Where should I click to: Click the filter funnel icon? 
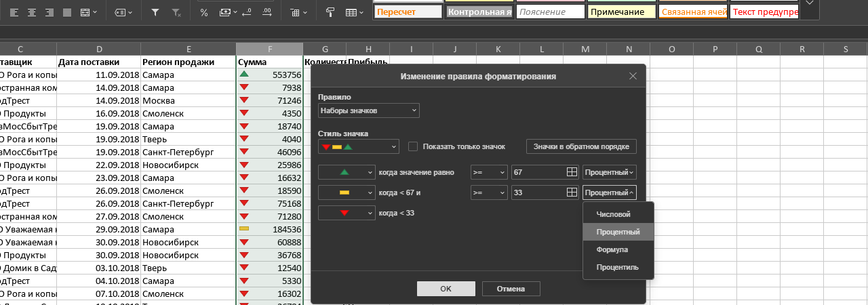point(155,12)
